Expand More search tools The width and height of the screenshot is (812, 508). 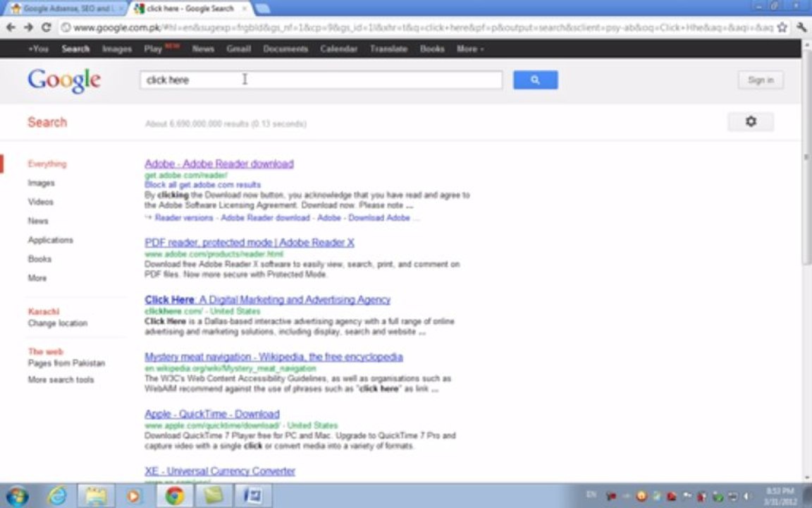(x=61, y=380)
